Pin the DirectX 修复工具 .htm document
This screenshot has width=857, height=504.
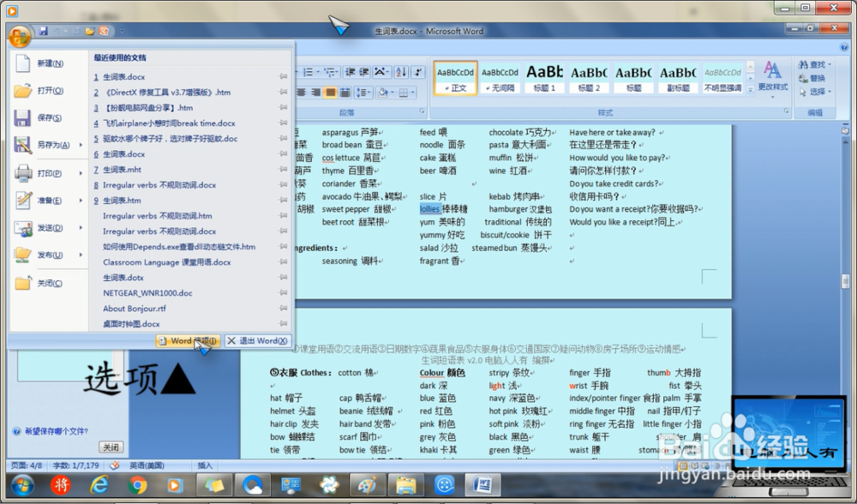click(x=283, y=93)
